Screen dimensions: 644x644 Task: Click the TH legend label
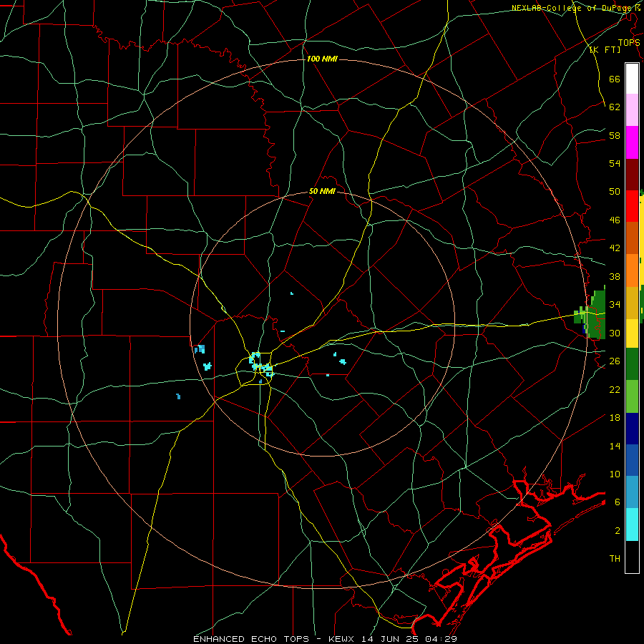[615, 559]
